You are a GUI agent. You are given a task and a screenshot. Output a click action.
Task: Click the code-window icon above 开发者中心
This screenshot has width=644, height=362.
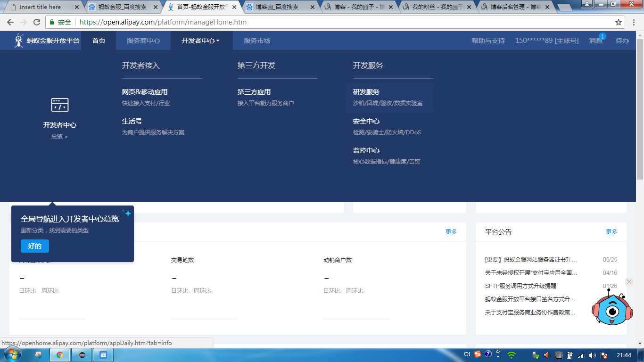click(x=60, y=105)
